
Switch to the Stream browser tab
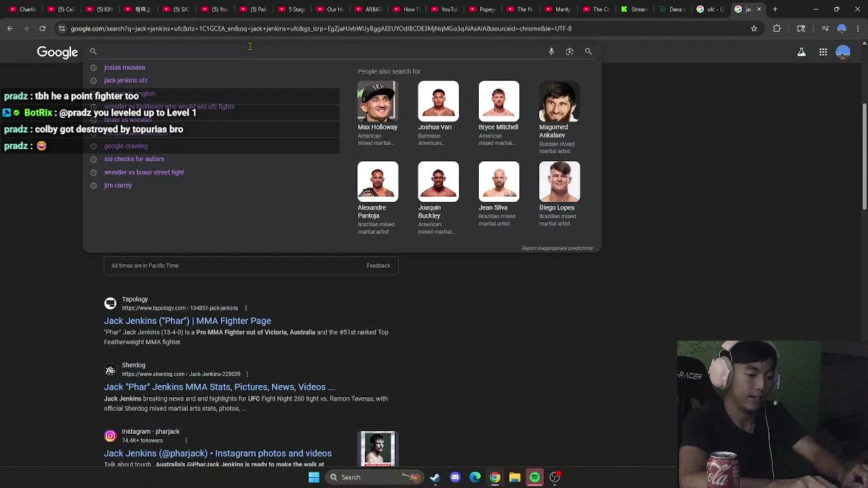click(634, 9)
